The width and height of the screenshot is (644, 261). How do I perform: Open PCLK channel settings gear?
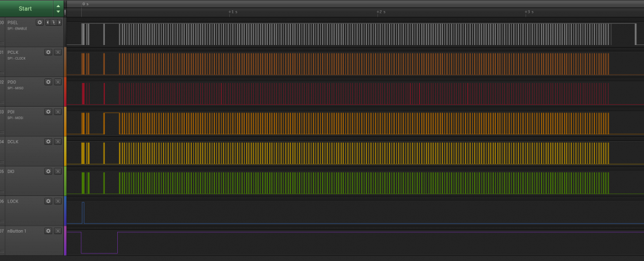(x=48, y=52)
